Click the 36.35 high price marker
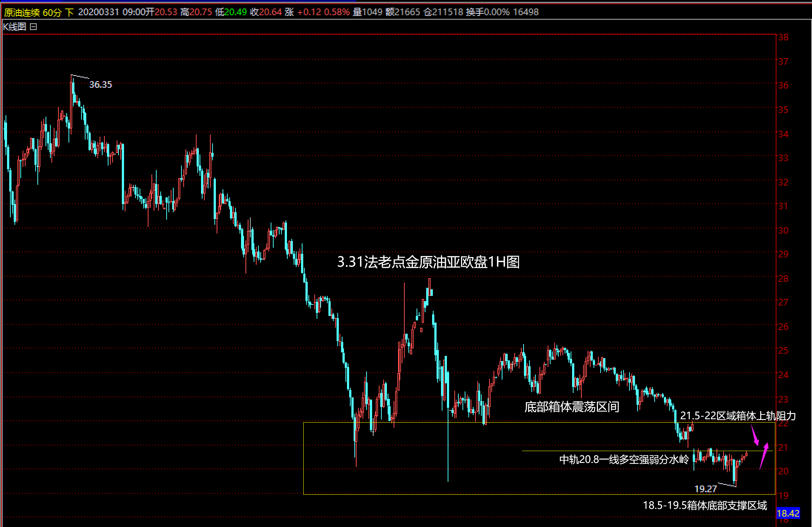The height and width of the screenshot is (527, 812). pos(100,84)
